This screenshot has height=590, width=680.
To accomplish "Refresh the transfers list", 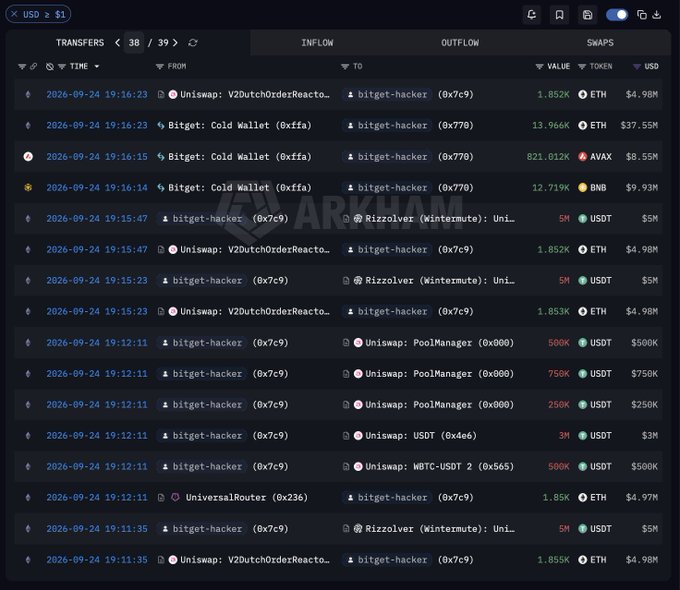I will click(x=193, y=43).
